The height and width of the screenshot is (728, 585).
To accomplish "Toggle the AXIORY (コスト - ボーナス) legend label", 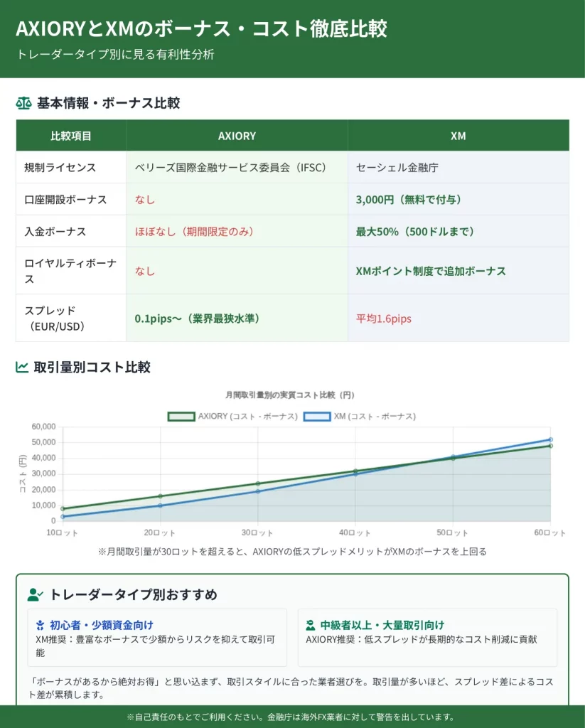I will 247,417.
